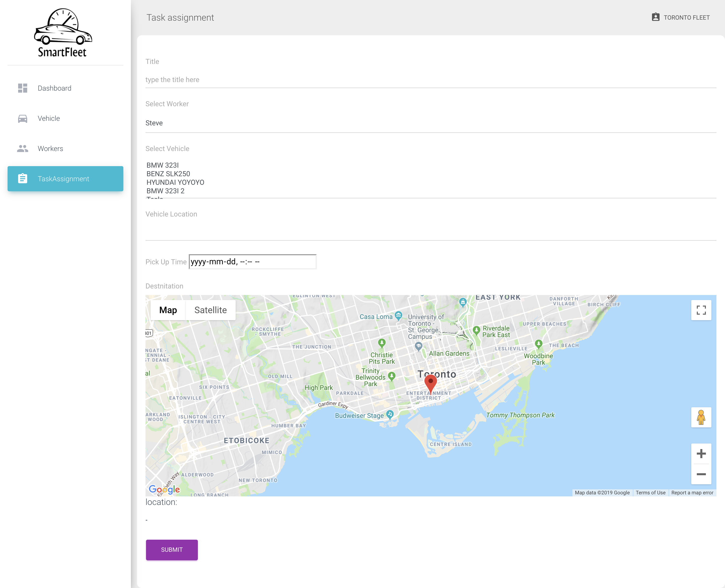Click the TaskAssignment clipboard icon
The image size is (725, 588).
(x=22, y=178)
